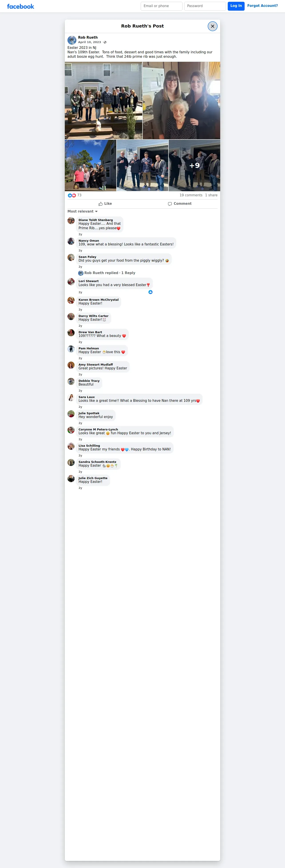
Task: Expand Rob Rueth replied 1 Reply thread
Action: [109, 273]
